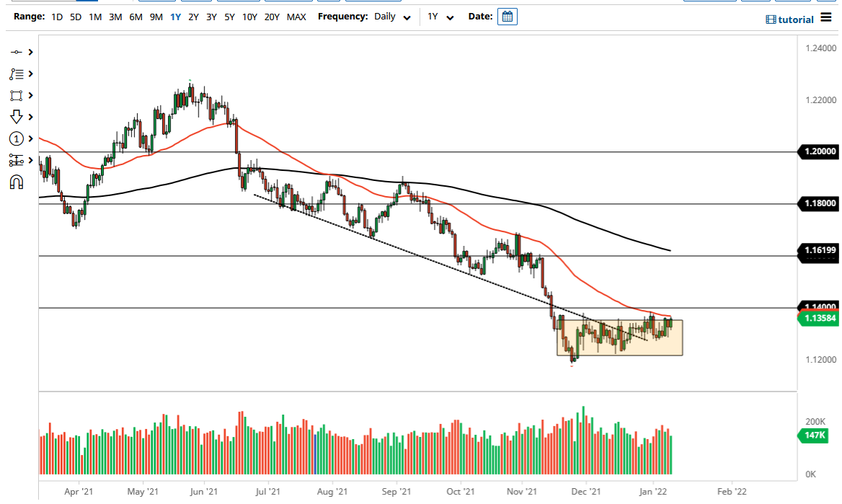Expand the trendline tool options chevron
Image resolution: width=842 pixels, height=504 pixels.
click(29, 52)
